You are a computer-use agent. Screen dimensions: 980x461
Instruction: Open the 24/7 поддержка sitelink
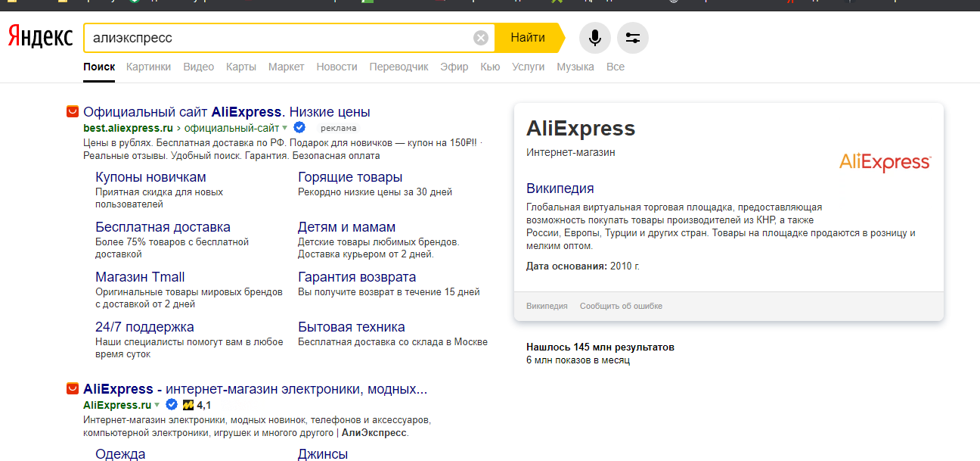point(144,327)
